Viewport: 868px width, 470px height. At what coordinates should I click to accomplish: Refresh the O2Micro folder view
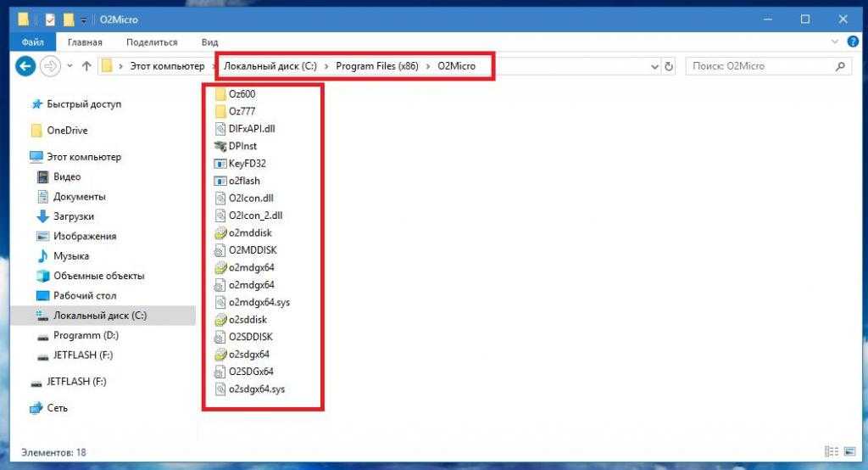coord(669,66)
